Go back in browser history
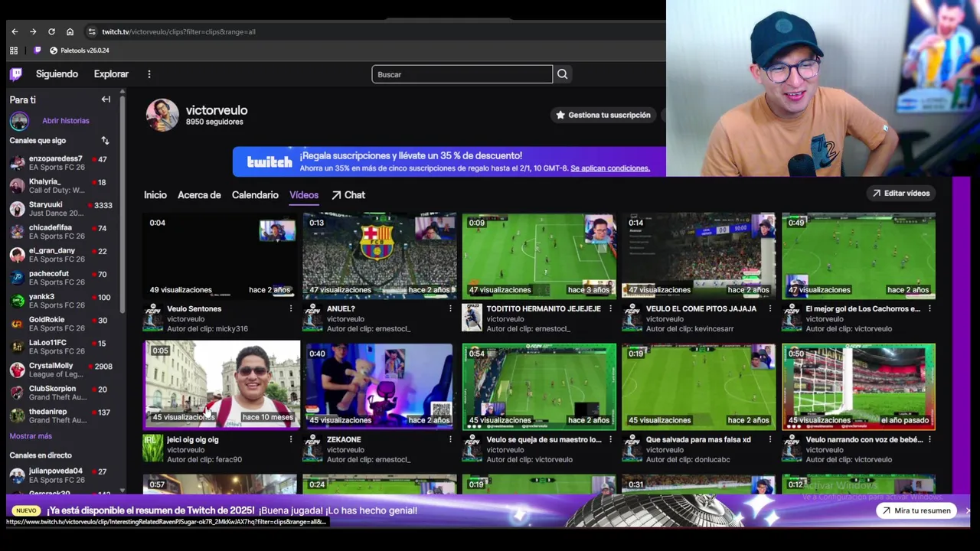Screen dimensions: 980x551 point(15,31)
